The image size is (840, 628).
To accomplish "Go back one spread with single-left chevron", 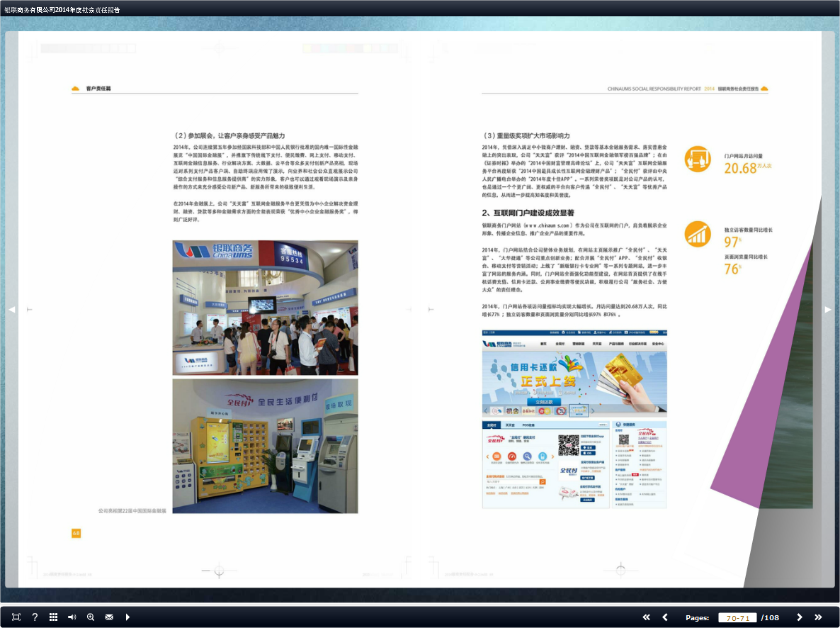I will (x=664, y=617).
